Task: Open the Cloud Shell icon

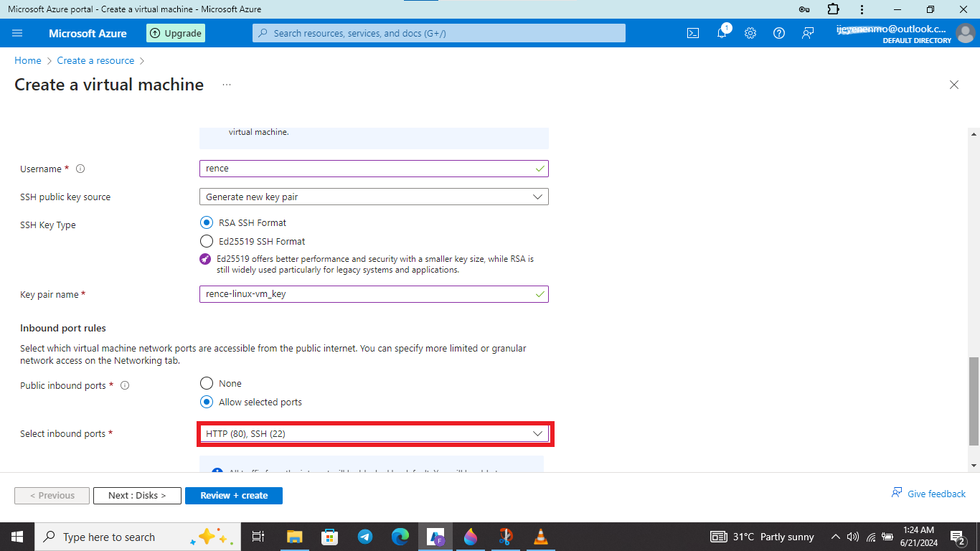Action: pos(693,33)
